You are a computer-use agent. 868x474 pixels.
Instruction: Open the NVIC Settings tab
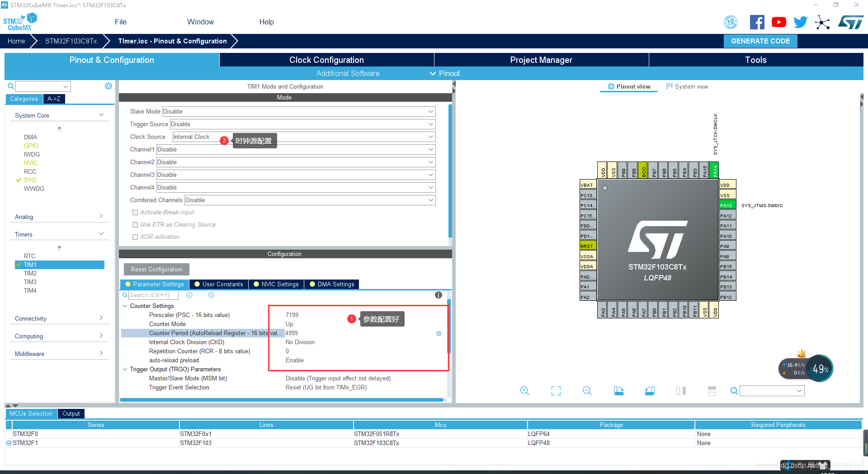[x=276, y=284]
